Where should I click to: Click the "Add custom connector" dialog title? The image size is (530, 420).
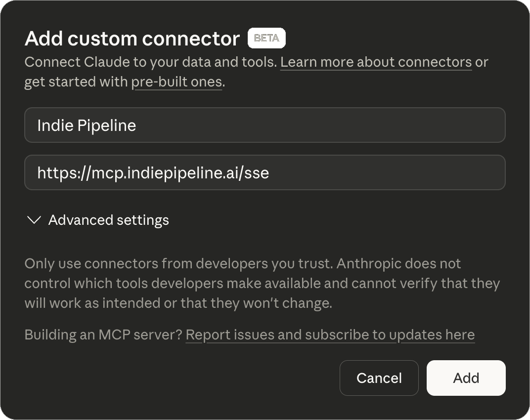(x=131, y=39)
